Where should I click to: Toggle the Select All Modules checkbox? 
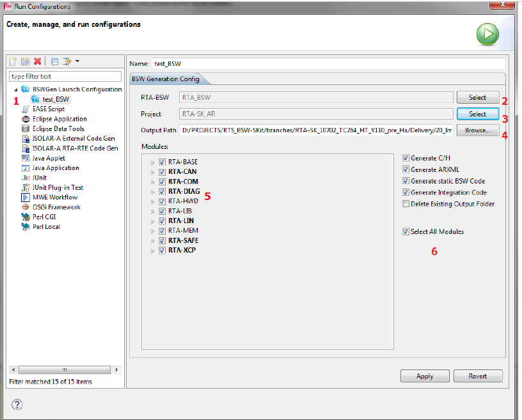(x=406, y=231)
